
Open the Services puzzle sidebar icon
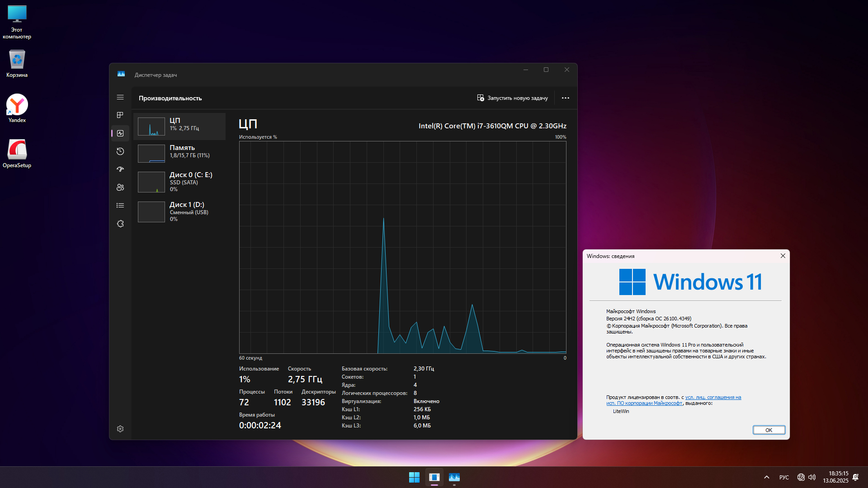pos(120,224)
